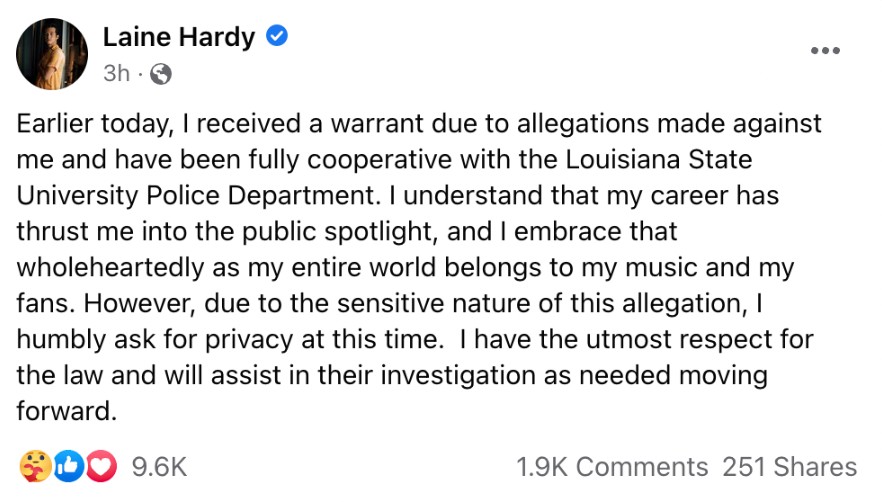This screenshot has width=882, height=502.
Task: Click the red heart Love reaction icon
Action: pos(101,467)
